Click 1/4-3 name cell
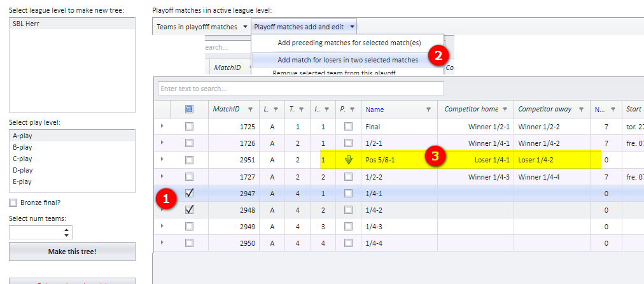This screenshot has height=284, width=644. pyautogui.click(x=399, y=227)
